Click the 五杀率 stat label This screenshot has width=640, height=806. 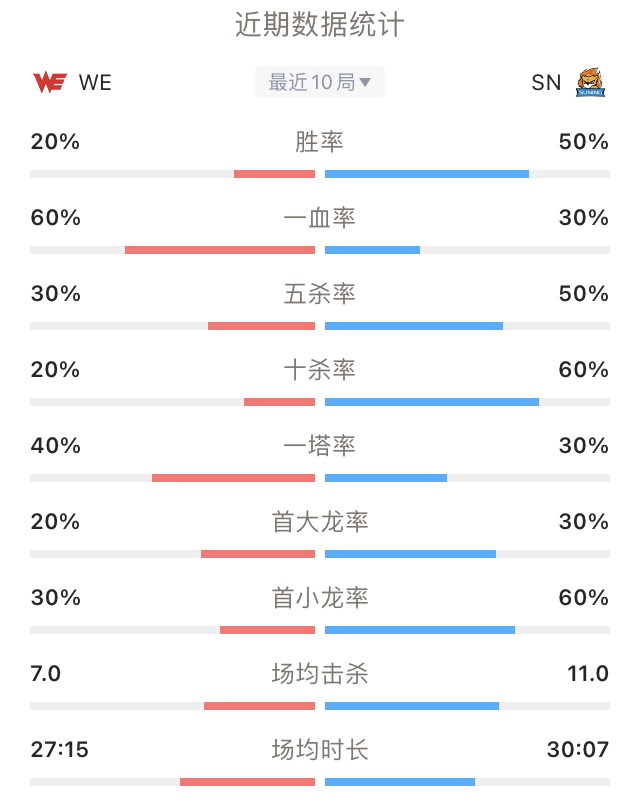319,294
